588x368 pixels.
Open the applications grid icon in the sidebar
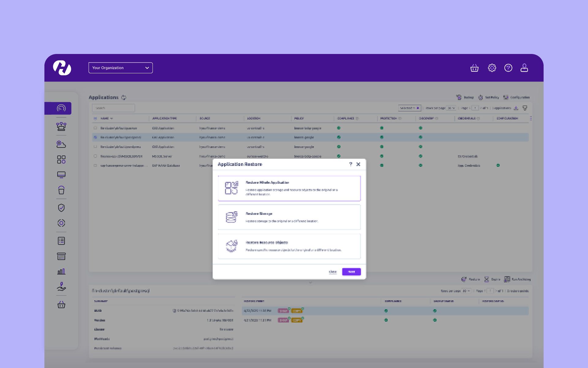pyautogui.click(x=61, y=159)
